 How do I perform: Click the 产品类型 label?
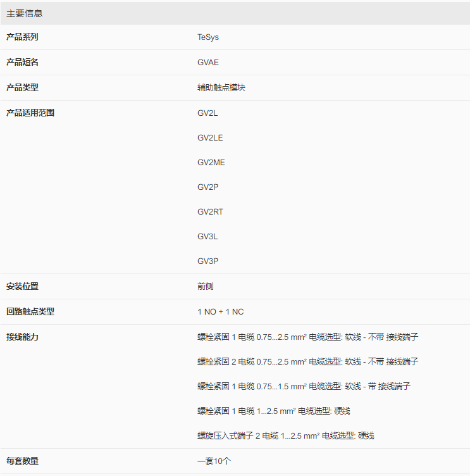(22, 87)
